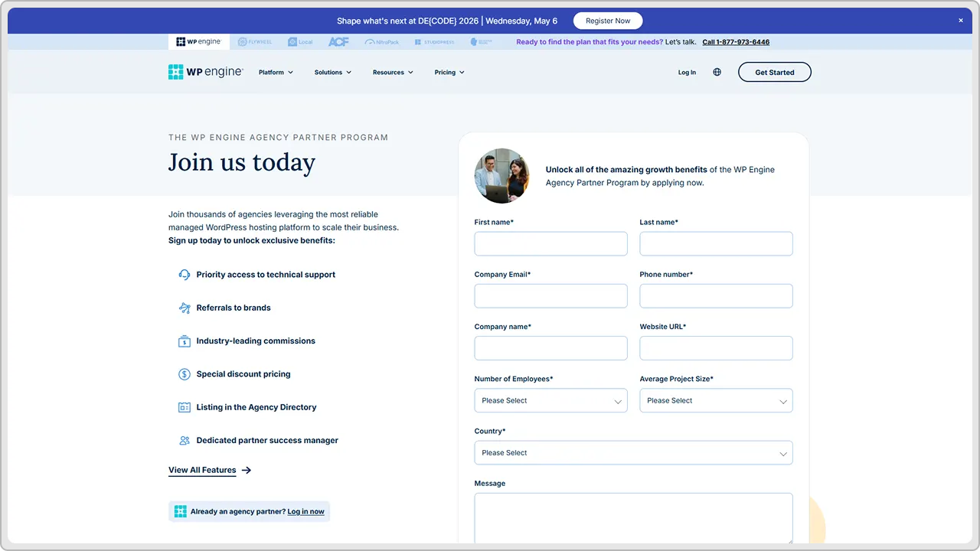Click the dollar icon for discount pricing
The image size is (980, 551).
click(185, 374)
